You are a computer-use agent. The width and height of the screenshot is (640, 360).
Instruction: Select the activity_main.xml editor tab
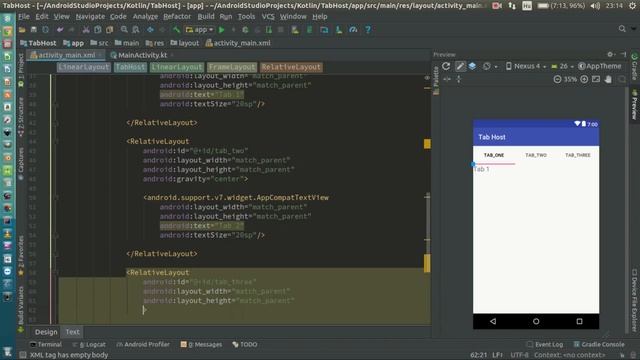67,55
